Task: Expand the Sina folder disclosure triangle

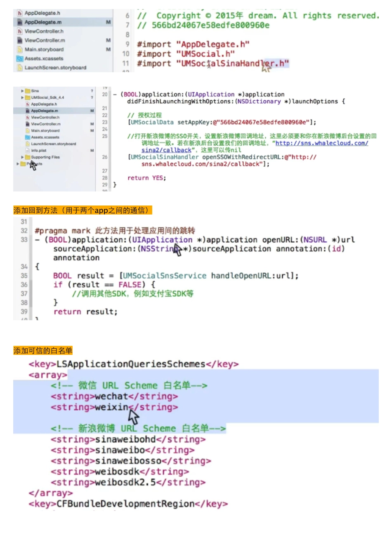Action: (22, 91)
